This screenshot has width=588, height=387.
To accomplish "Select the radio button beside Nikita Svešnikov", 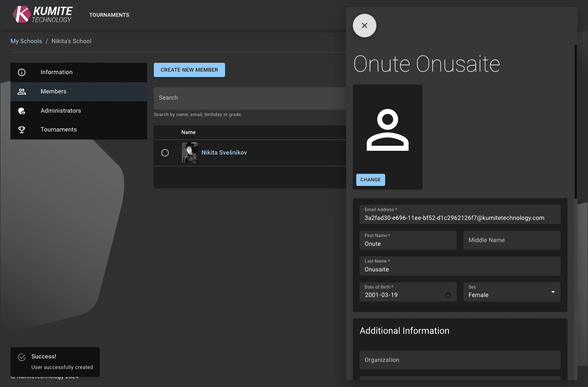I will click(x=165, y=152).
